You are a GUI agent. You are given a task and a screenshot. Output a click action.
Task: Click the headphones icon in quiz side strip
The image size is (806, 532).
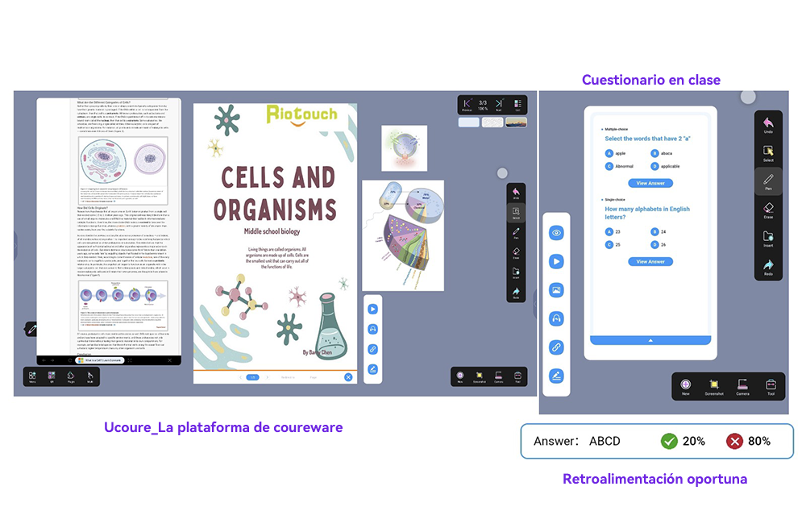(x=556, y=318)
